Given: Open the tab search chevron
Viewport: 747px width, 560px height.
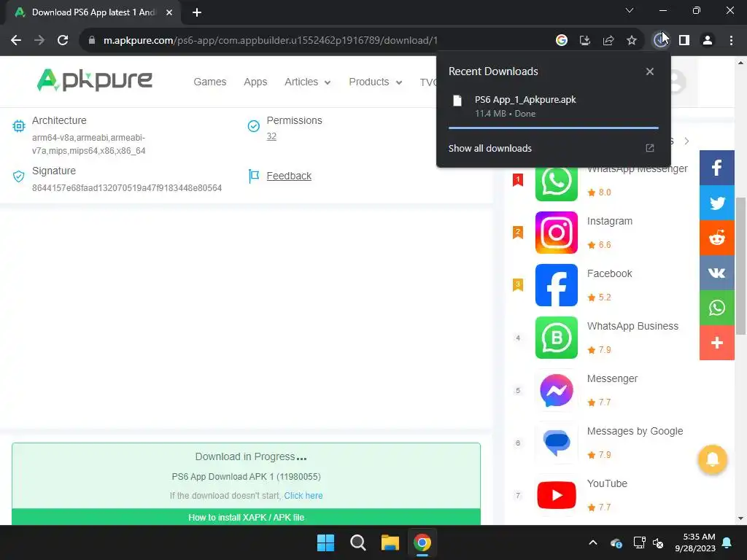Looking at the screenshot, I should (630, 10).
